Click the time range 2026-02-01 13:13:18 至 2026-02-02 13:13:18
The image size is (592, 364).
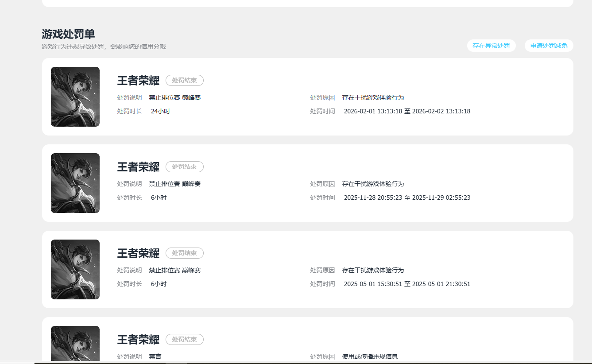(407, 111)
